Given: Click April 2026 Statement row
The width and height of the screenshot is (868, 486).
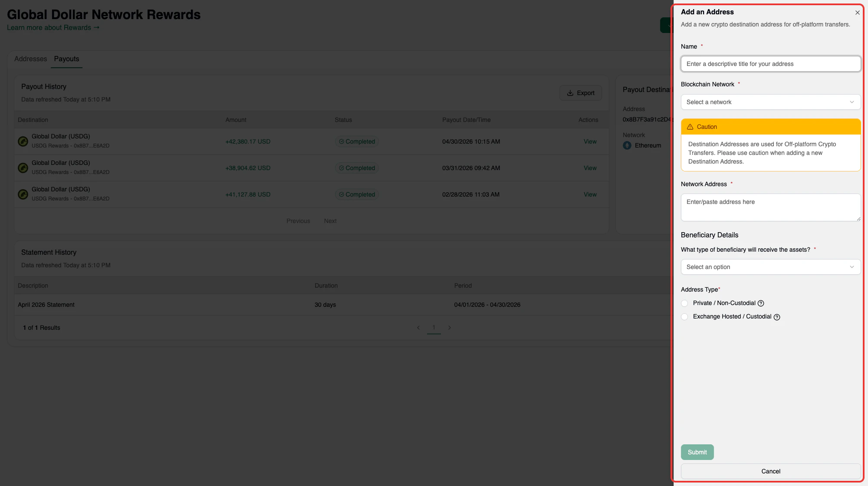Looking at the screenshot, I should click(343, 305).
